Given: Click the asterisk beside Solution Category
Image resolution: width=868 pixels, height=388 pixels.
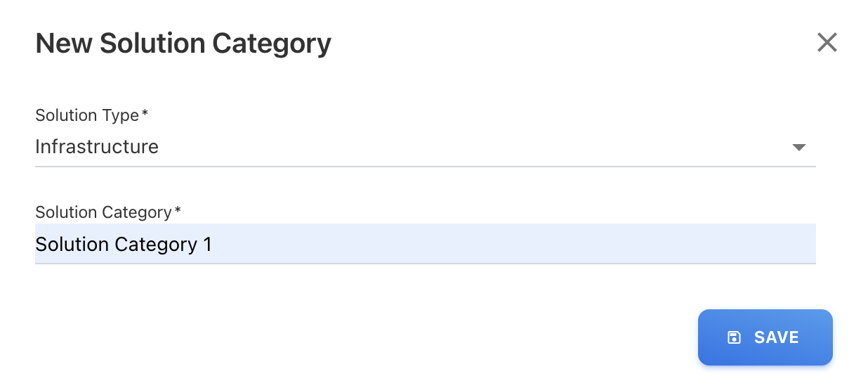Looking at the screenshot, I should tap(178, 211).
